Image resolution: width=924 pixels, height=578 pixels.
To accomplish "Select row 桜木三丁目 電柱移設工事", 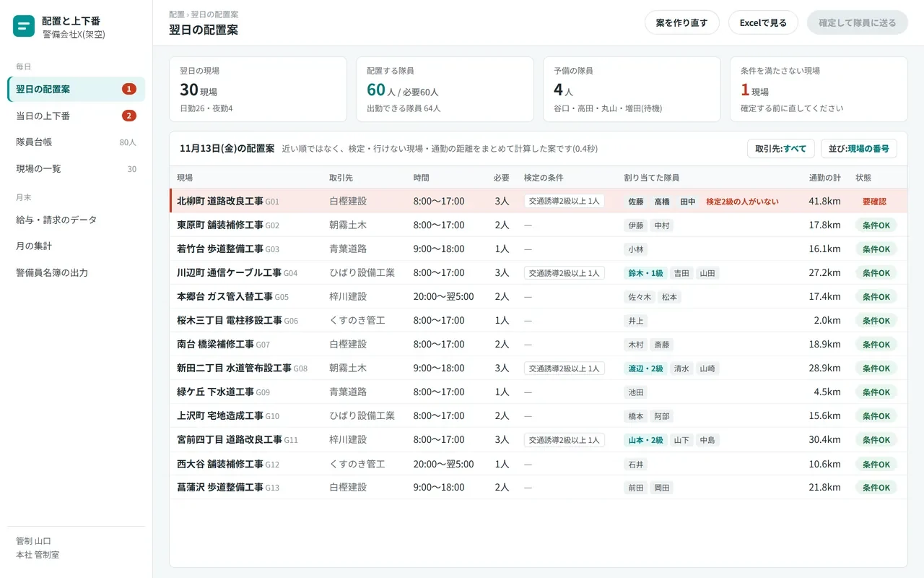I will pos(539,320).
